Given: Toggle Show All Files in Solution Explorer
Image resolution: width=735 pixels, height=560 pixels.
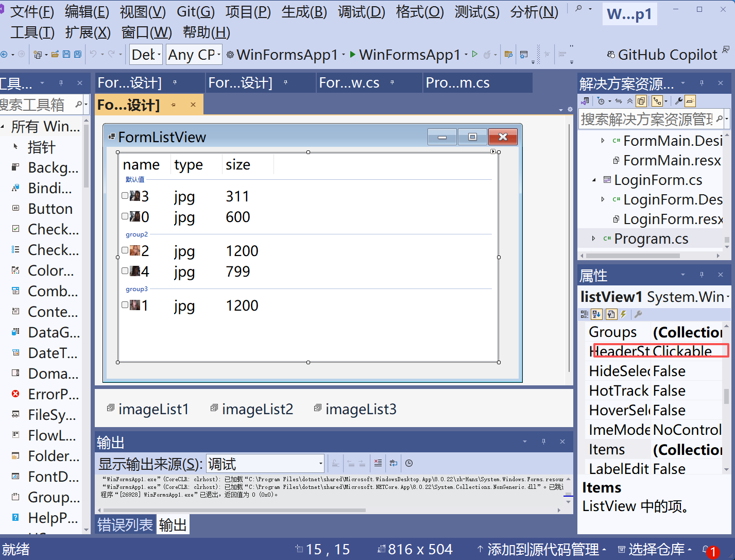Looking at the screenshot, I should click(641, 101).
